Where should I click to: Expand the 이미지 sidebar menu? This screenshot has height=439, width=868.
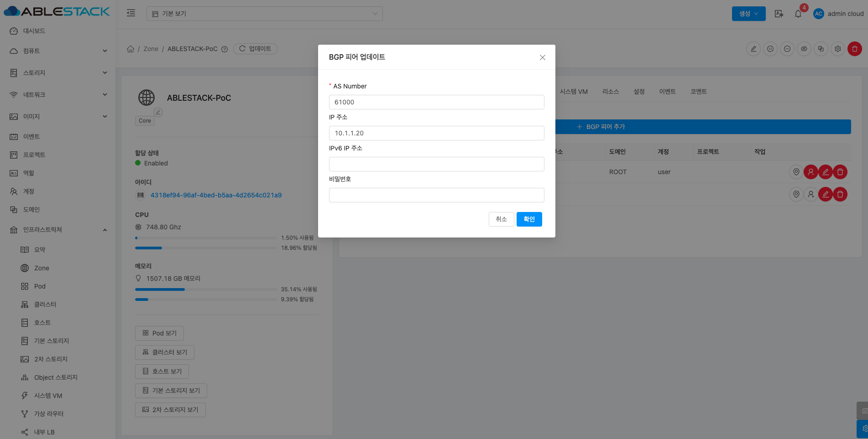58,117
